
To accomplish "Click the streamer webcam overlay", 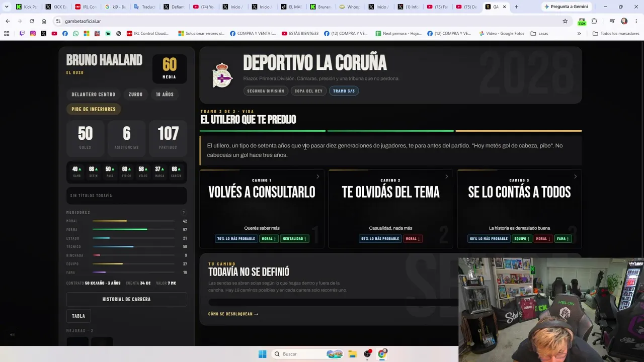I will point(551,310).
